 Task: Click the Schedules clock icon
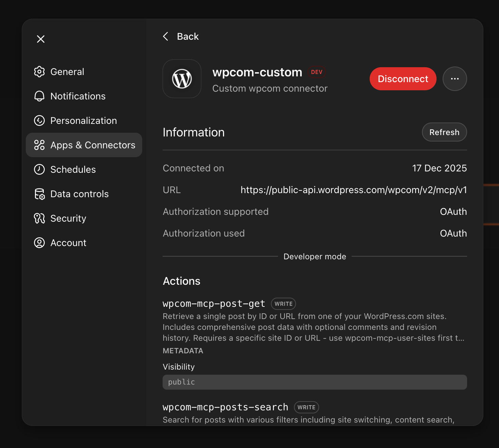(39, 169)
